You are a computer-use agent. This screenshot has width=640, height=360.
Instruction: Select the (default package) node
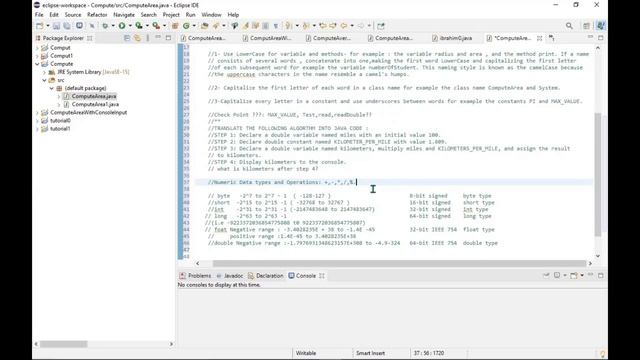[x=85, y=88]
